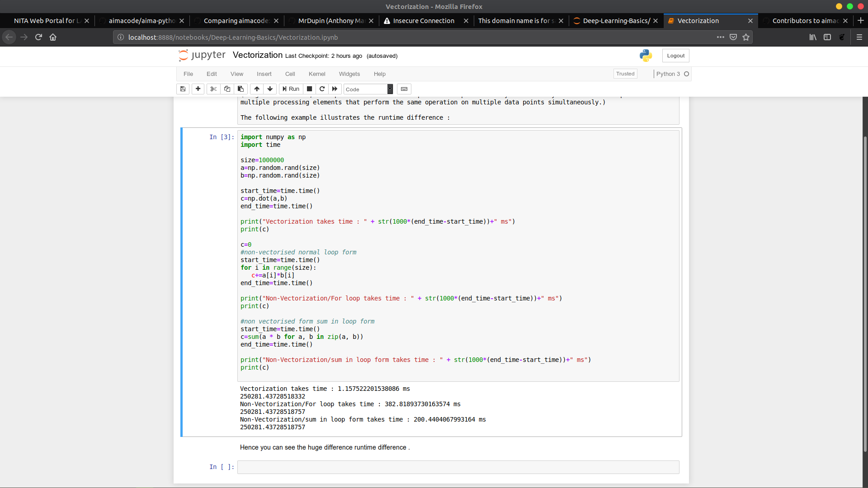The height and width of the screenshot is (488, 868).
Task: Open the Firefox Library icon
Action: (813, 37)
